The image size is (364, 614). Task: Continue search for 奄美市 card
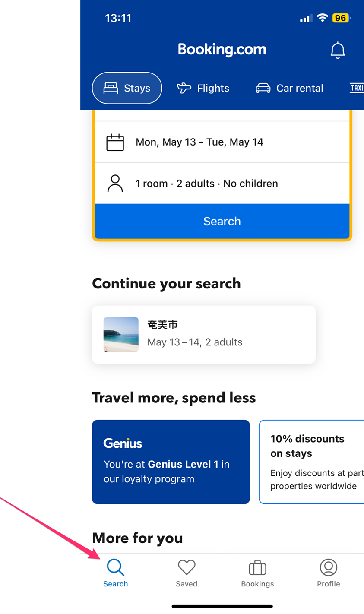204,335
